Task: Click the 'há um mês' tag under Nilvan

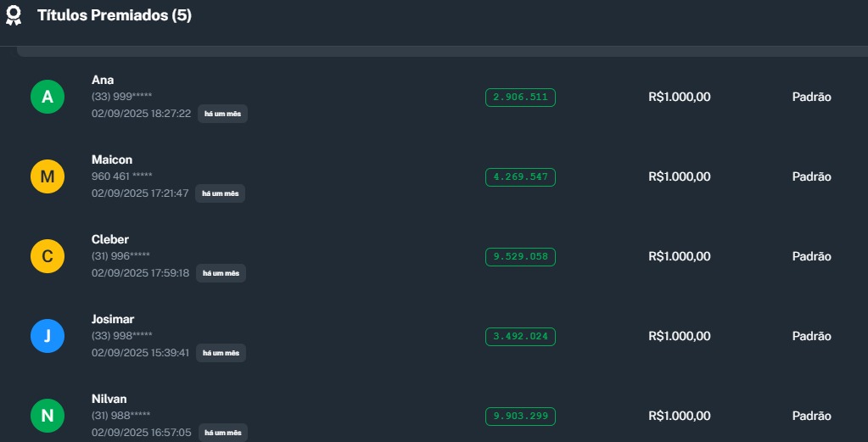Action: (223, 433)
